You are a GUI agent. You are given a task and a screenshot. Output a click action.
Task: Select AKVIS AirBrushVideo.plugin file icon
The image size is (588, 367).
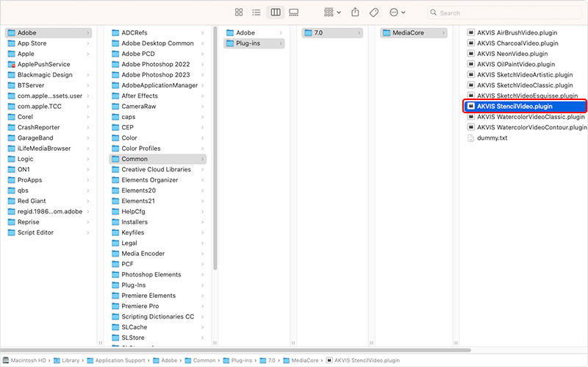[x=471, y=32]
